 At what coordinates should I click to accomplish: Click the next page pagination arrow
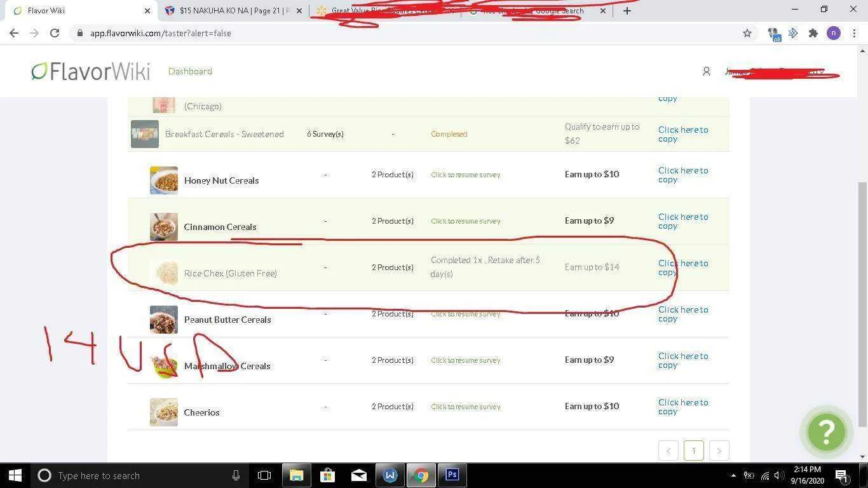tap(719, 451)
